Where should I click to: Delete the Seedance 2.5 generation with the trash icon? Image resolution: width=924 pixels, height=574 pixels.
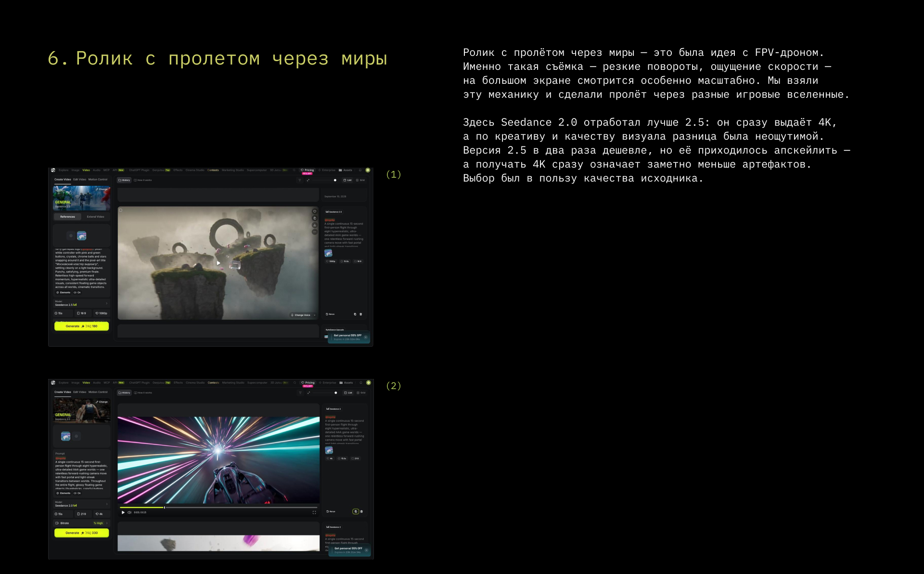[361, 314]
